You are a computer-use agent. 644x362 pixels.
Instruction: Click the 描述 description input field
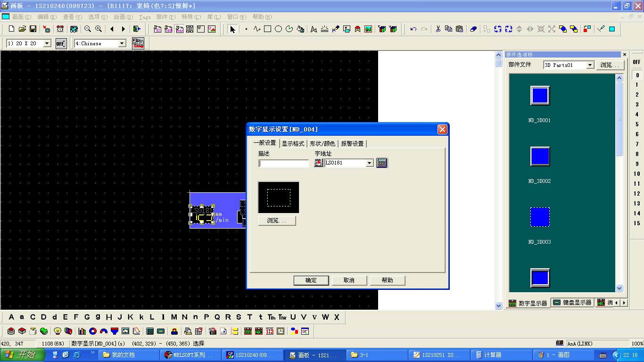[284, 164]
